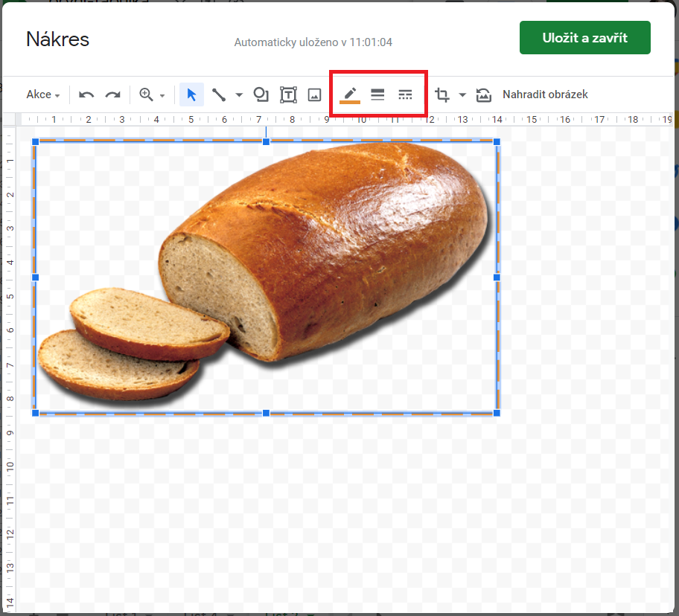Click the autosave status text

[x=313, y=42]
